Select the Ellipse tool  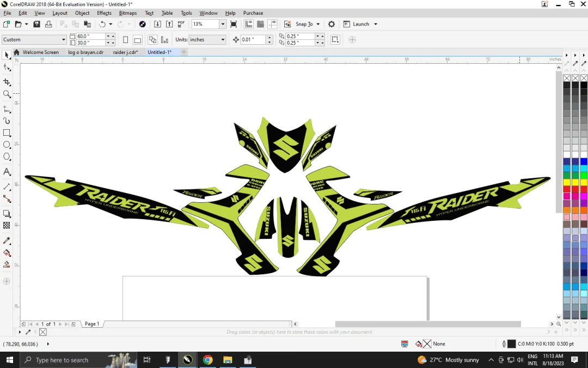click(7, 144)
